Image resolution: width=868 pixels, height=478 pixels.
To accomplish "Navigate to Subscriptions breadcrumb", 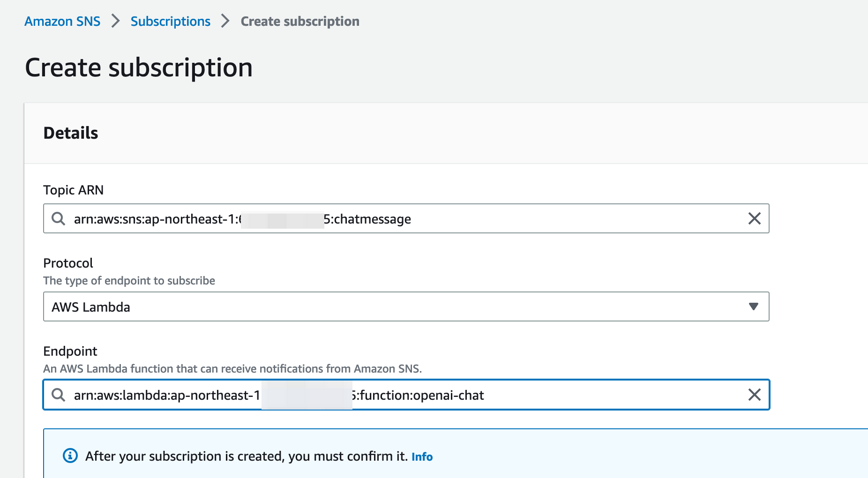I will pos(170,21).
